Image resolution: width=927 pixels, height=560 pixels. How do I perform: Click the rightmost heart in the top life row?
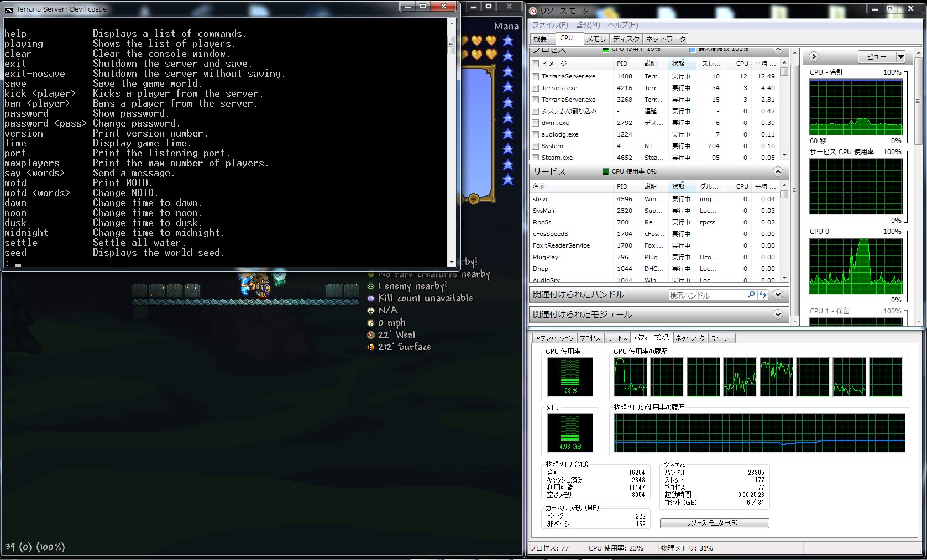pos(491,40)
